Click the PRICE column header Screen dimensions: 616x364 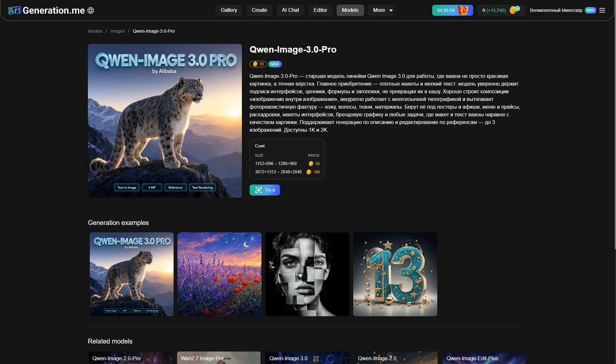[x=314, y=155]
